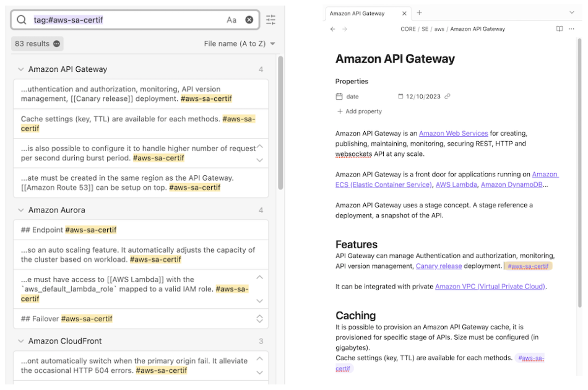Click the date property name

(352, 97)
